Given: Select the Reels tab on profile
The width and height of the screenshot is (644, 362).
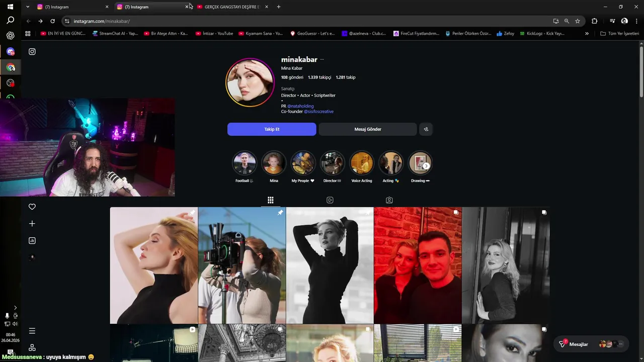Looking at the screenshot, I should 330,200.
